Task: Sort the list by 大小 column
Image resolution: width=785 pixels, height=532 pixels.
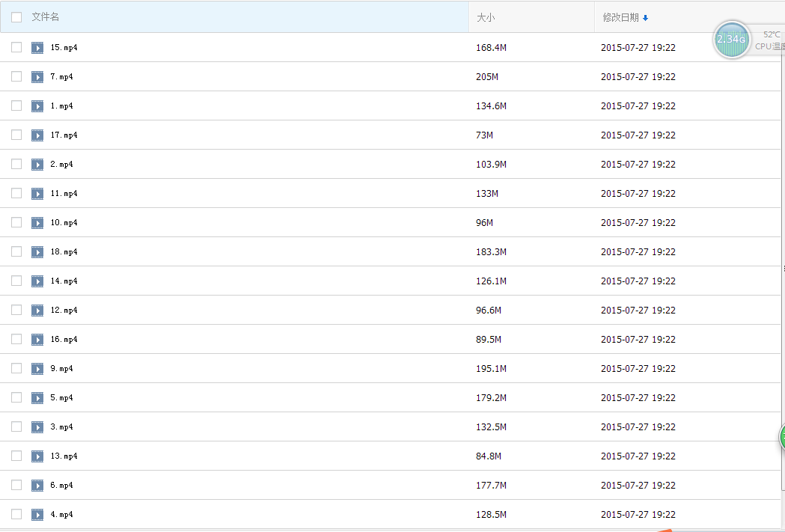Action: click(486, 17)
